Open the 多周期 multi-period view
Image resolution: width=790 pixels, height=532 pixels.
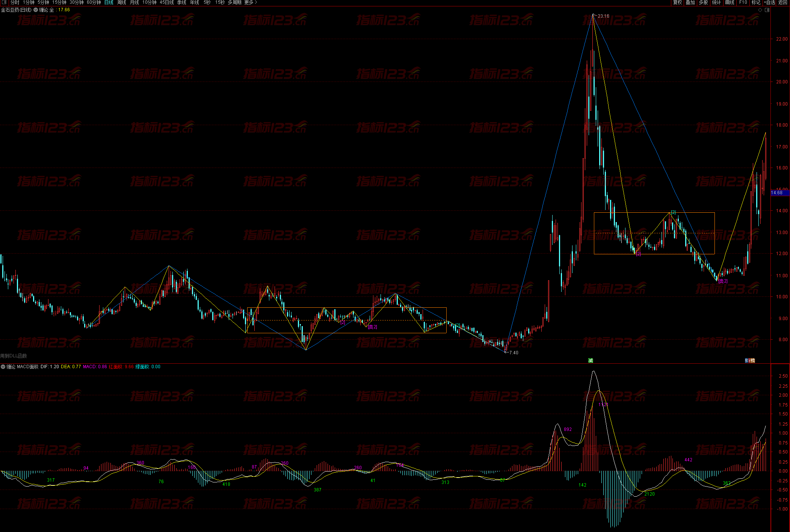(235, 2)
